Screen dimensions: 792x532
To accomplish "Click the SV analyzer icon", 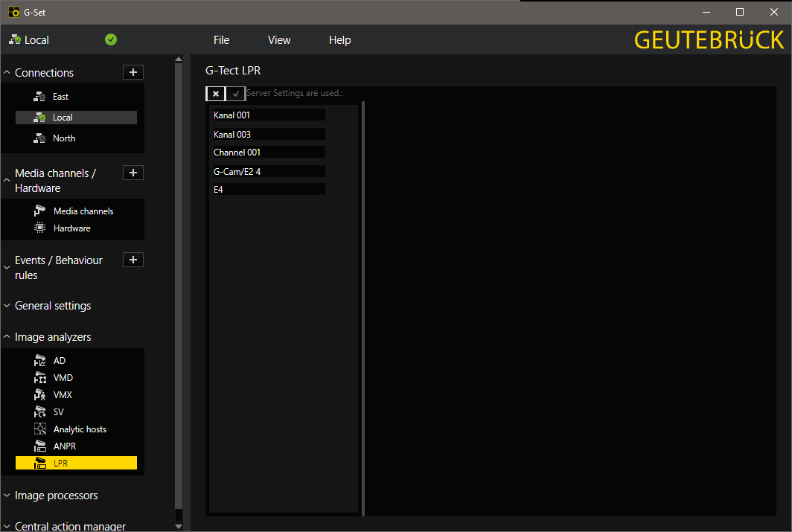I will (x=40, y=412).
